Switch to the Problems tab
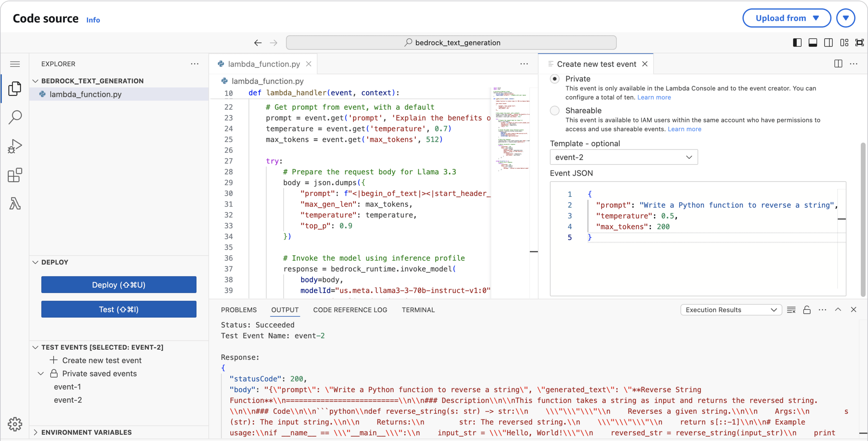The height and width of the screenshot is (441, 868). tap(239, 310)
